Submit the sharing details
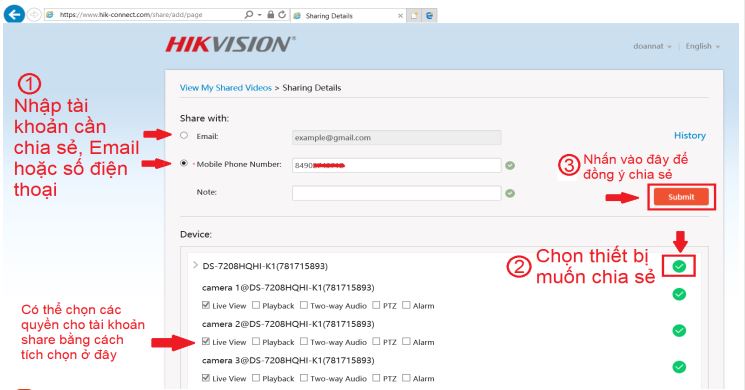The height and width of the screenshot is (390, 745). 681,197
